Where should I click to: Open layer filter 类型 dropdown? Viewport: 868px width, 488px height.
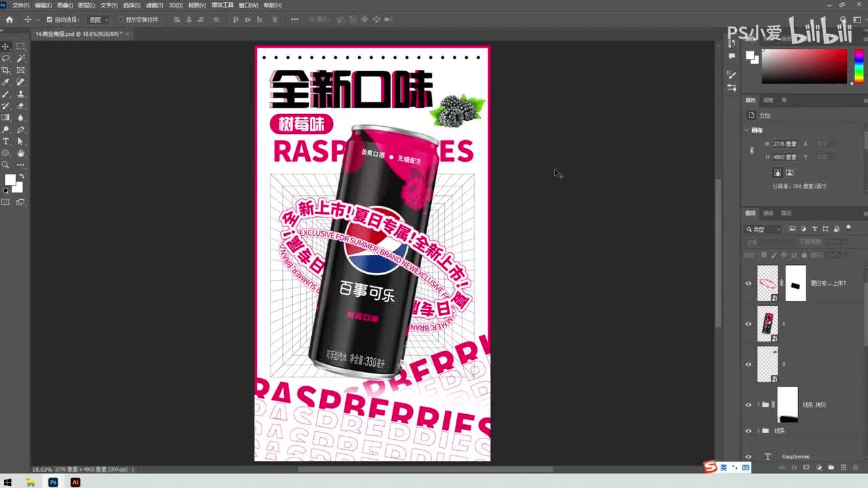pyautogui.click(x=764, y=229)
